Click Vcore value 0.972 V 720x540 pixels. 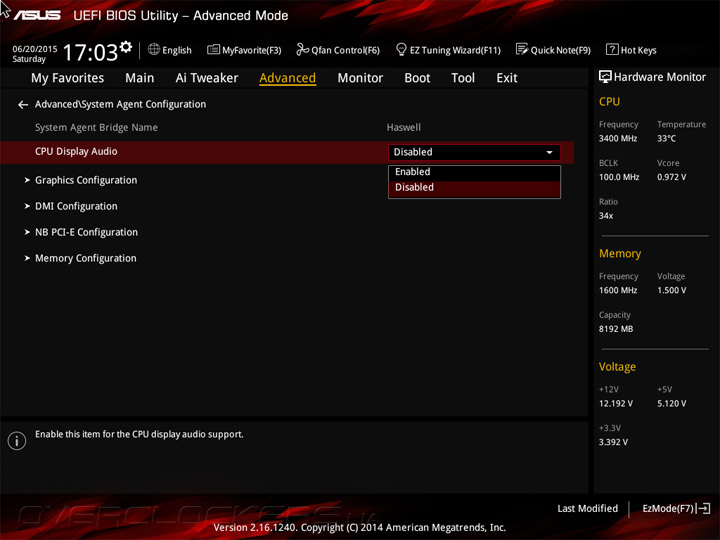click(671, 177)
